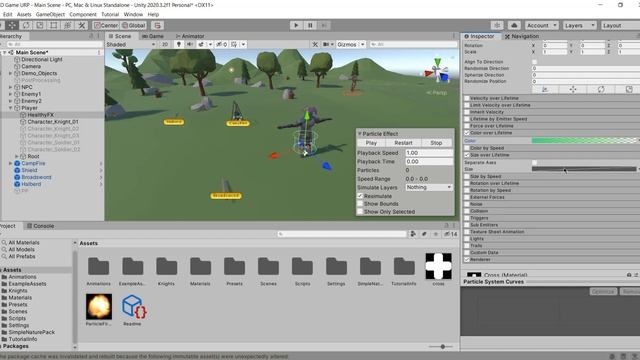Open the Color over Lifetime gradient
This screenshot has width=640, height=360.
(x=584, y=140)
